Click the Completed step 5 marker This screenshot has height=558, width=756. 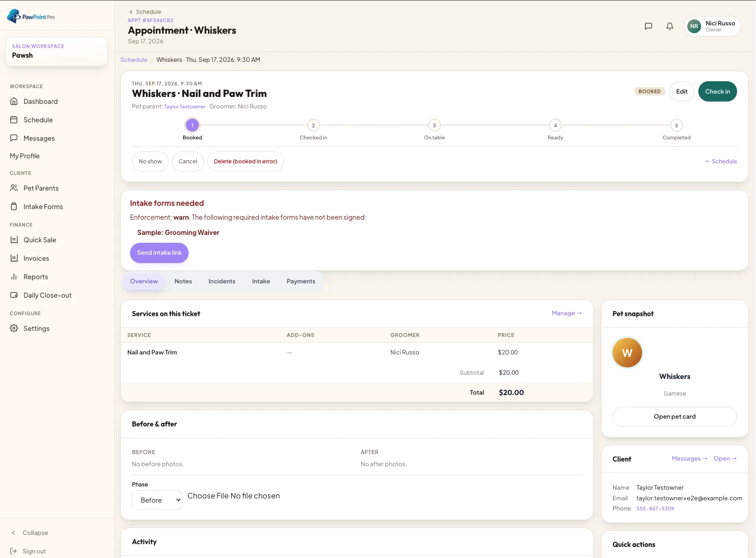677,125
